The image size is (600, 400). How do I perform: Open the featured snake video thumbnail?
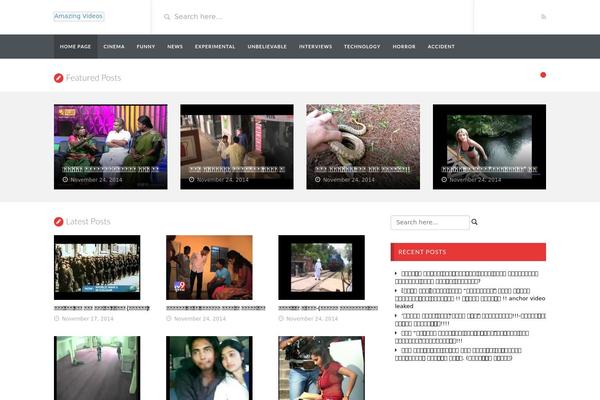tap(363, 147)
